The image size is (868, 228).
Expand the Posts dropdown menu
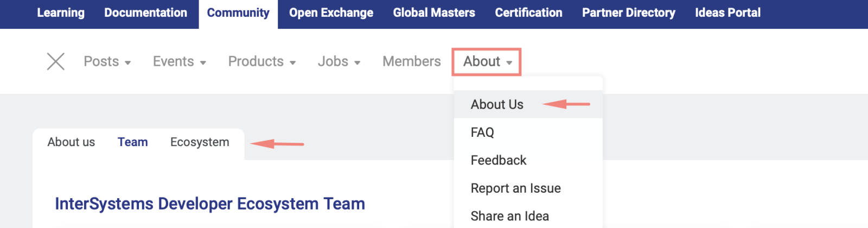107,61
